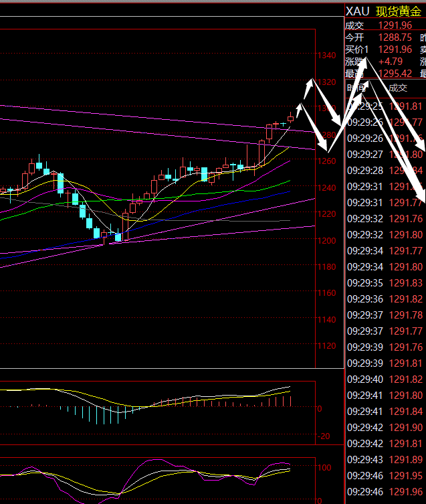426x504 pixels.
Task: Select the 09:29:35 tick at 1291.83
Action: pos(385,283)
